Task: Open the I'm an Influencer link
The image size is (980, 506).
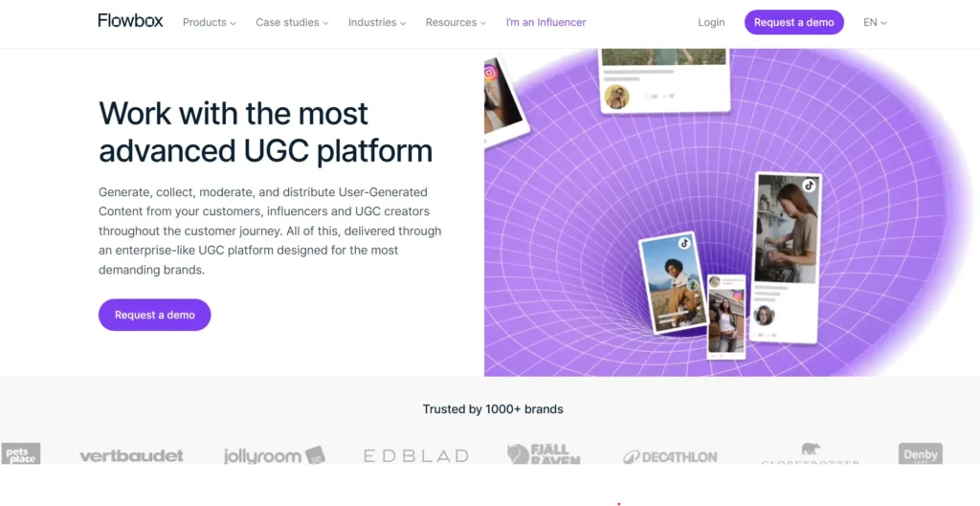Action: point(546,23)
